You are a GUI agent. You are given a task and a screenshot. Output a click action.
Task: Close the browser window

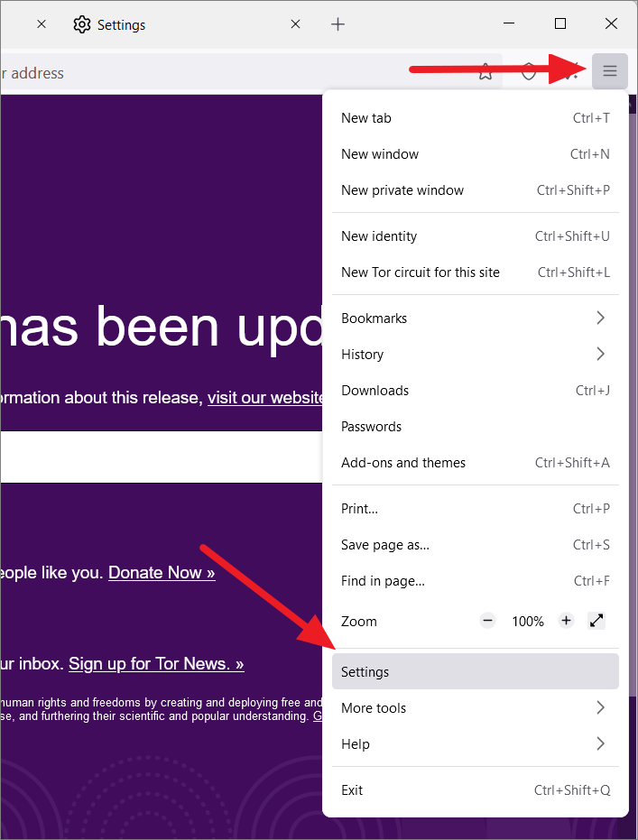click(611, 23)
